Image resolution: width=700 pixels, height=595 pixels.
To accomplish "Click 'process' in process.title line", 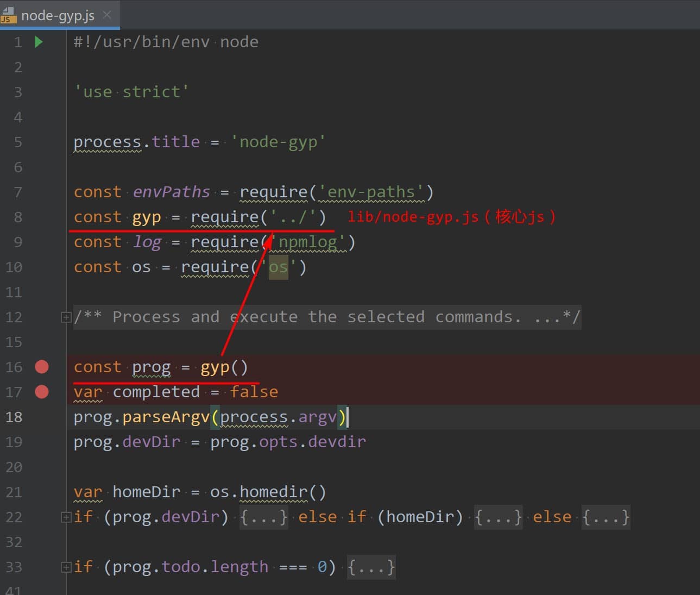I will pyautogui.click(x=108, y=142).
